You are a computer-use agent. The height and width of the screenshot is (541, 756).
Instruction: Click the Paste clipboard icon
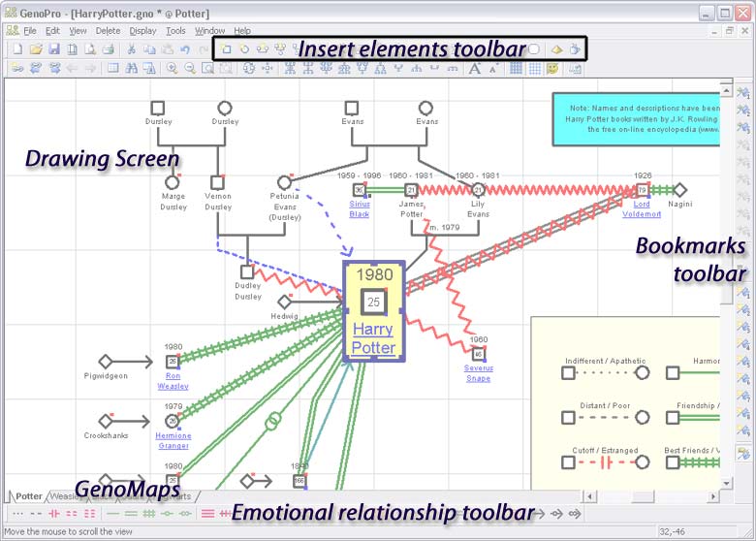pos(168,49)
